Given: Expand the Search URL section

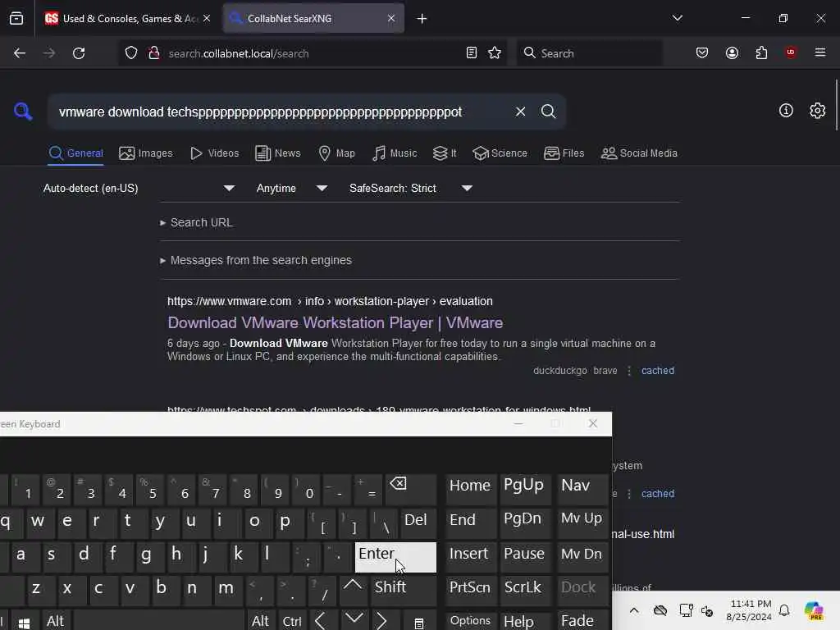Looking at the screenshot, I should point(197,222).
